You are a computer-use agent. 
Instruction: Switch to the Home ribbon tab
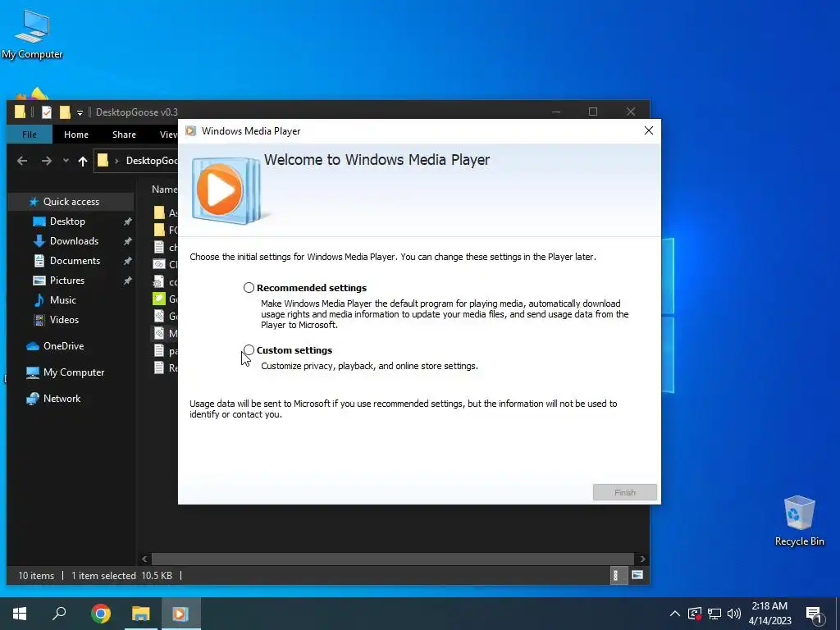tap(76, 135)
